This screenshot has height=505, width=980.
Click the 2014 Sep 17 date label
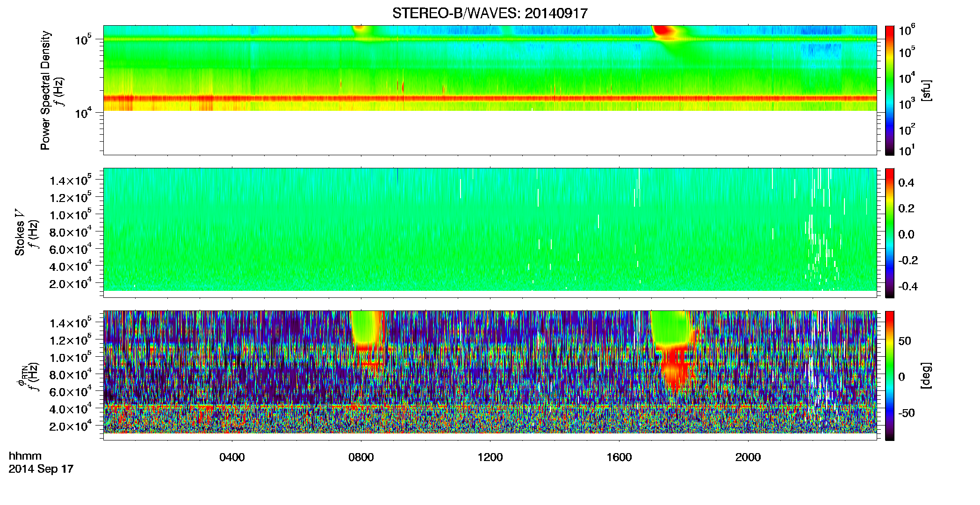point(41,469)
